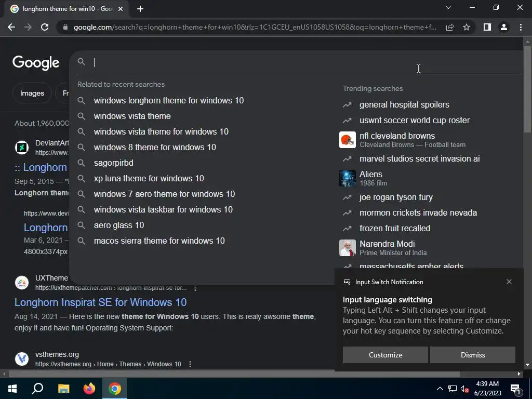Click the Narendra Modi thumbnail
Screen dimensions: 532x399
click(x=348, y=248)
